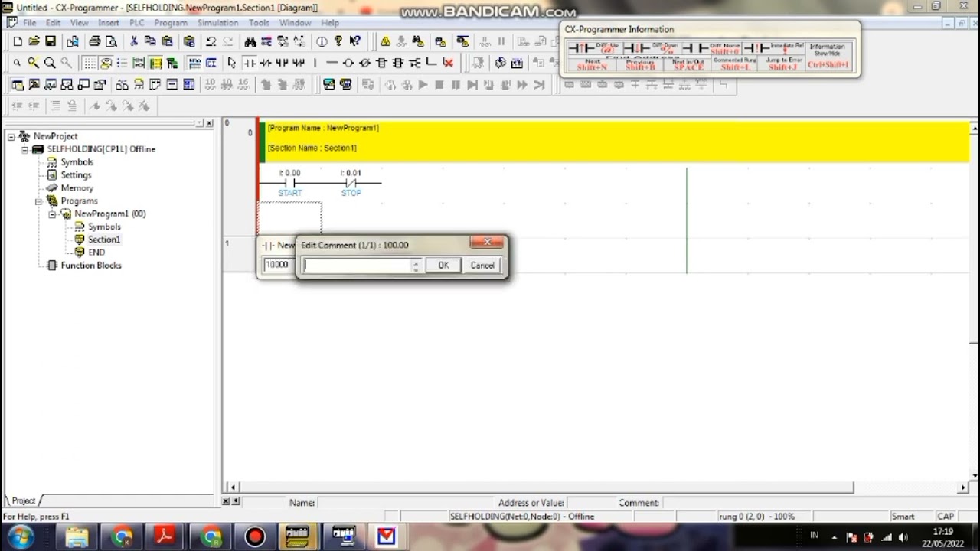Click the Cut scissors icon

pos(133,41)
